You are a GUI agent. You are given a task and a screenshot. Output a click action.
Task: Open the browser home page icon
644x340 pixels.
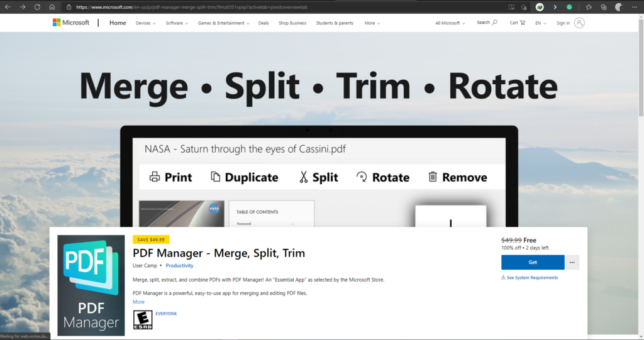[x=52, y=7]
